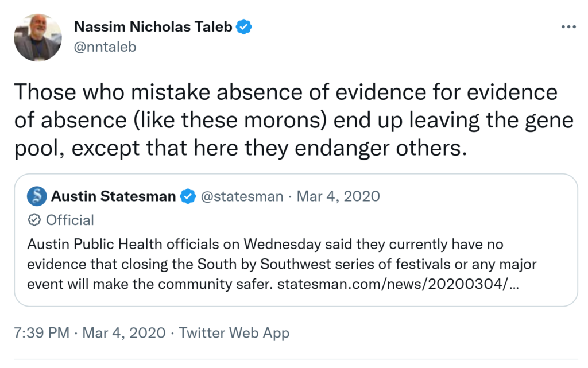Click Austin Statesman's blue verified checkmark
This screenshot has height=368, width=588.
(188, 196)
